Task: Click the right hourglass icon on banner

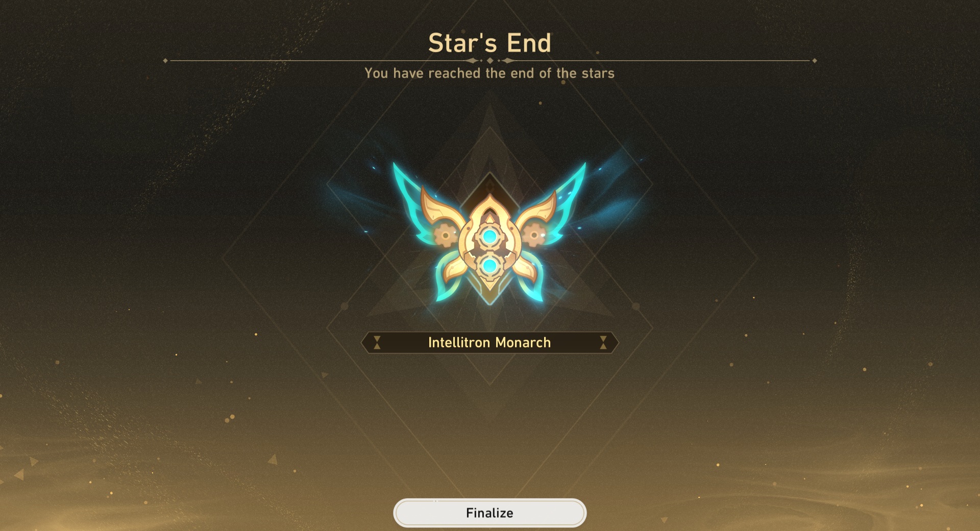Action: [603, 342]
